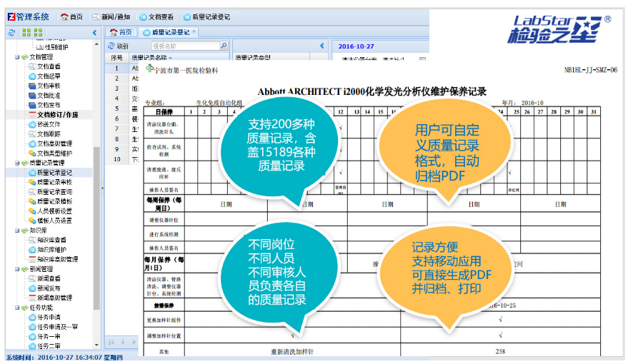
Task: Click the navigation tree scrollbar down arrow
Action: click(x=96, y=345)
